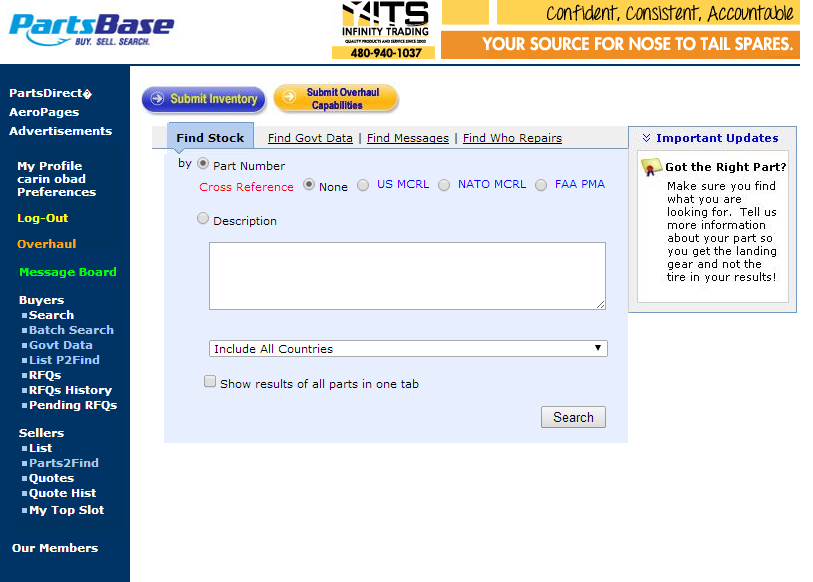Click inside the part number text area
The height and width of the screenshot is (582, 813).
[x=407, y=275]
